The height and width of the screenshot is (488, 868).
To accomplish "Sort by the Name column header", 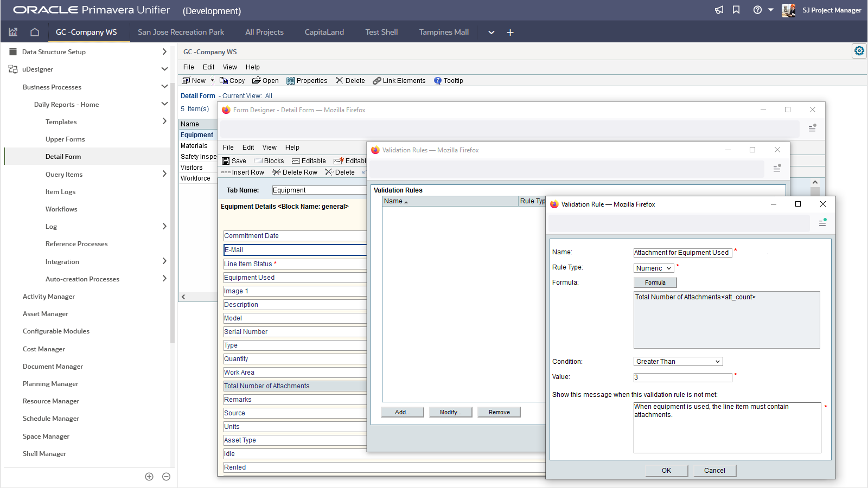I will coord(450,201).
